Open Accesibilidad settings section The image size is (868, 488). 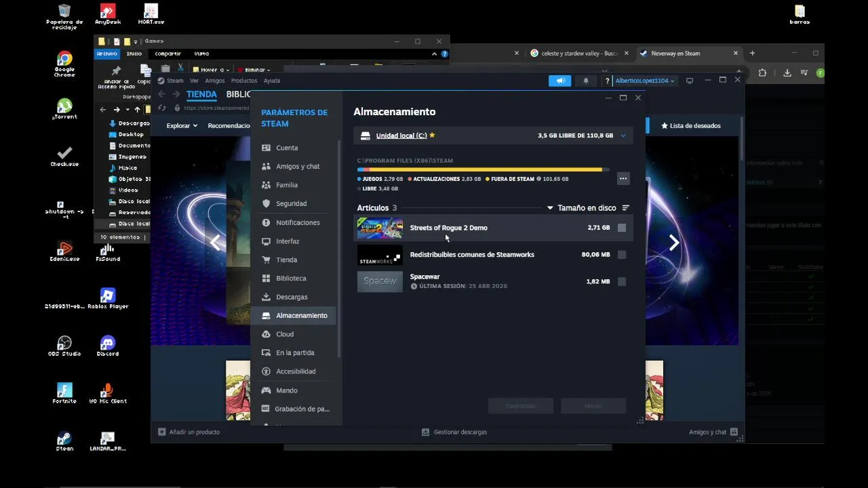click(295, 372)
